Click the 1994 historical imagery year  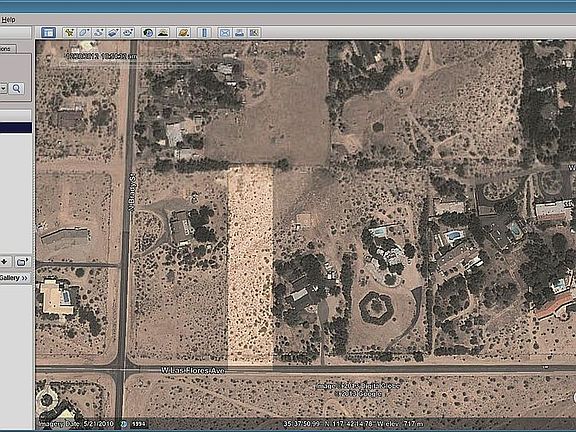pos(138,424)
